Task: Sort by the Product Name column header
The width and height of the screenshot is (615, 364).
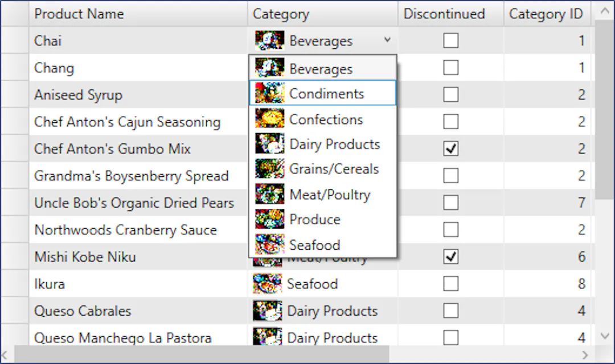Action: click(80, 14)
